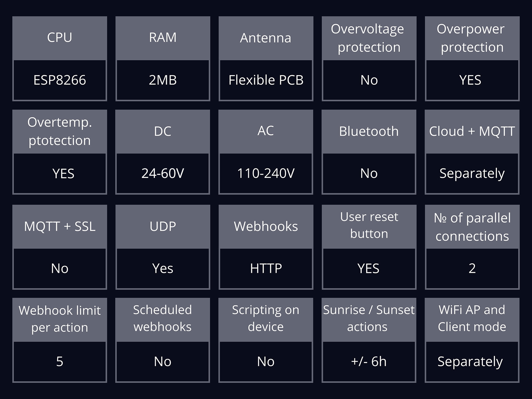The image size is (532, 399).
Task: Click the Scheduled webhooks header
Action: (163, 319)
